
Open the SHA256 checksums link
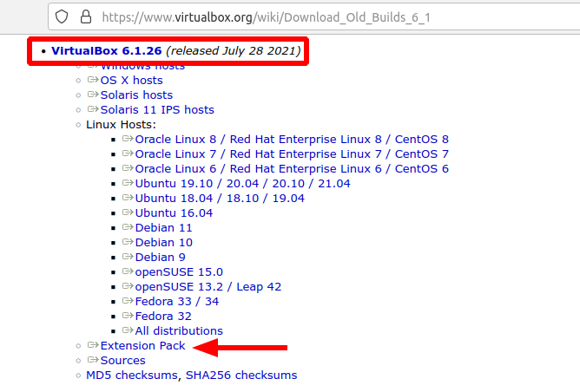coord(241,376)
